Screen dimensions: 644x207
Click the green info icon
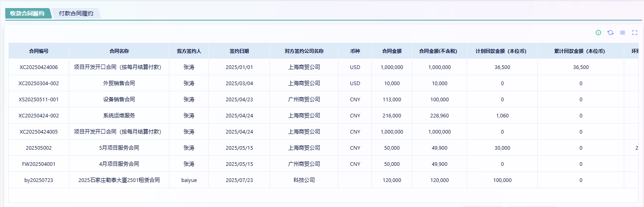pos(598,33)
